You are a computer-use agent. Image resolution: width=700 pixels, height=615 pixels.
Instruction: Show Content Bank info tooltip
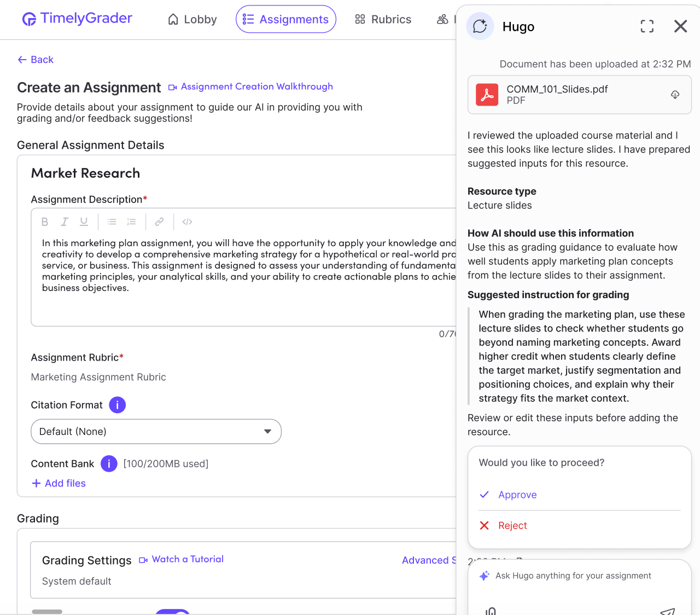[109, 463]
